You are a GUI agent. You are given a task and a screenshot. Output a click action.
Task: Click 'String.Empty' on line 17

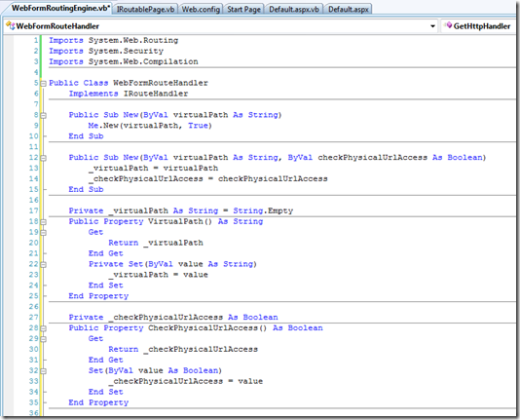tap(263, 210)
